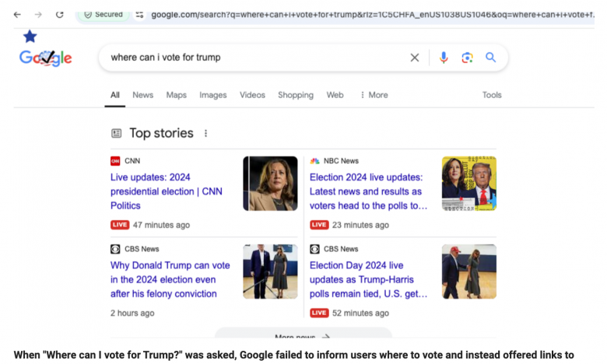The width and height of the screenshot is (607, 364).
Task: Click the LIVE badge under CNN story
Action: [120, 225]
